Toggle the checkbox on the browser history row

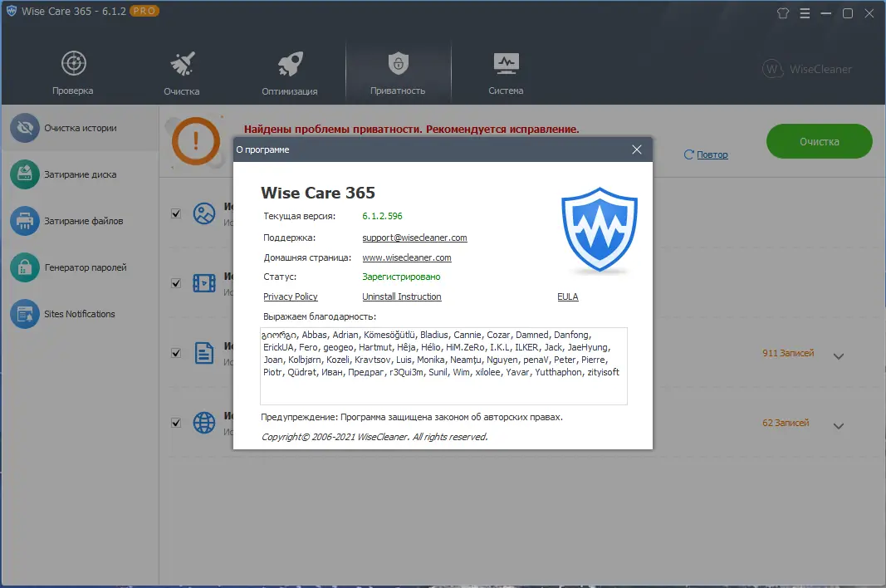[x=175, y=422]
